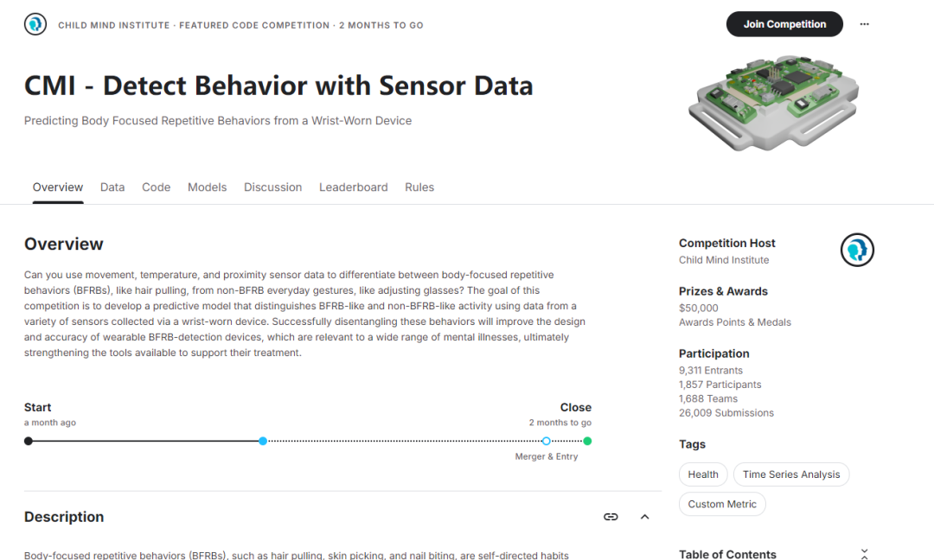Select the Health tag
The width and height of the screenshot is (934, 560).
[x=703, y=474]
